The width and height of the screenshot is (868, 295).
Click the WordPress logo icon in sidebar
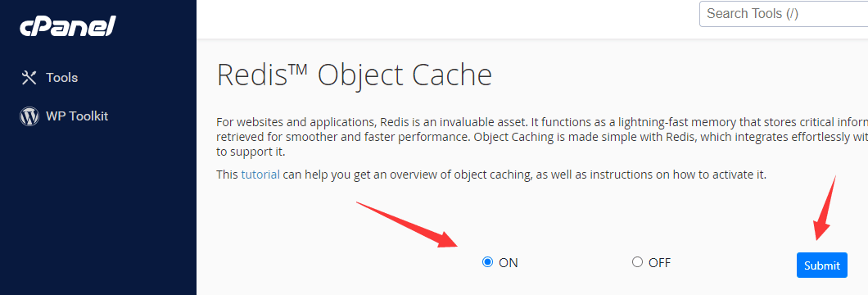tap(29, 116)
